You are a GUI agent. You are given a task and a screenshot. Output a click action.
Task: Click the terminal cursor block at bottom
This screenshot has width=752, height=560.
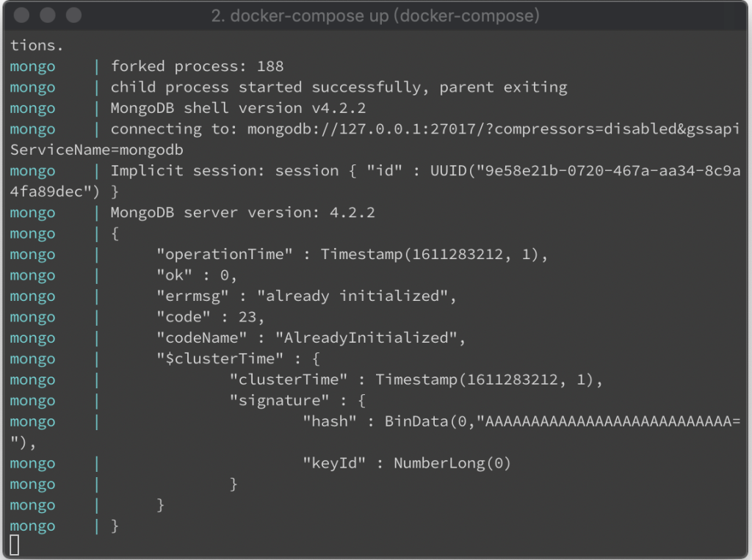click(15, 545)
